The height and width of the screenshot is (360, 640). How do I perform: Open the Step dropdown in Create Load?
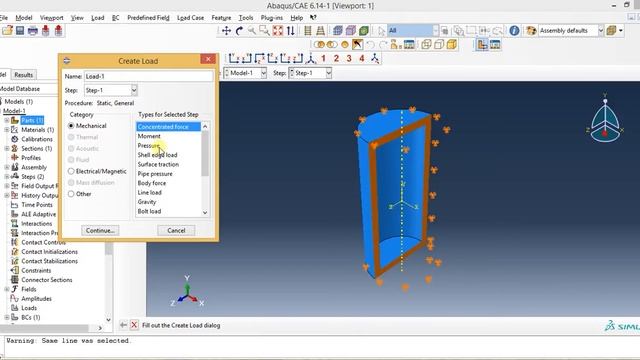134,90
